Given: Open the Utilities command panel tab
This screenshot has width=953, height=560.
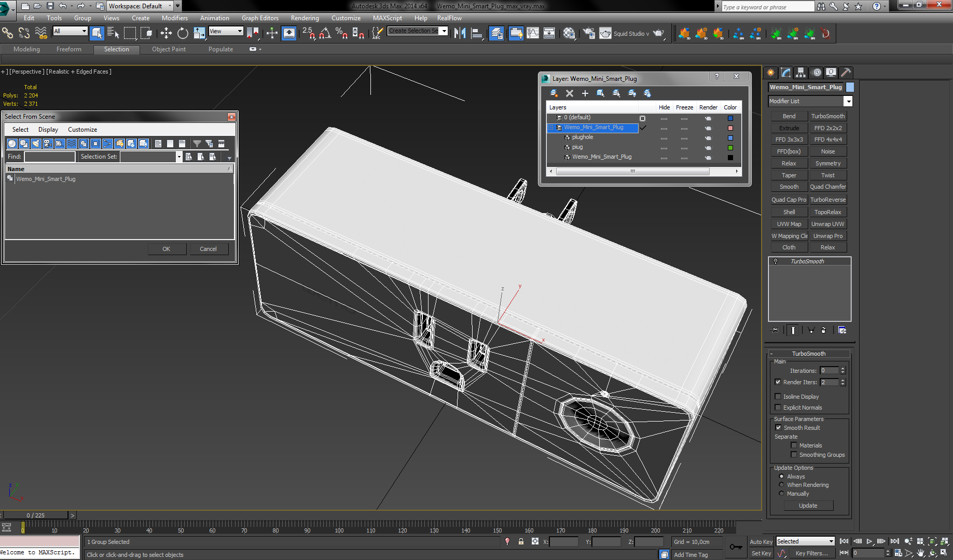Looking at the screenshot, I should coord(846,73).
